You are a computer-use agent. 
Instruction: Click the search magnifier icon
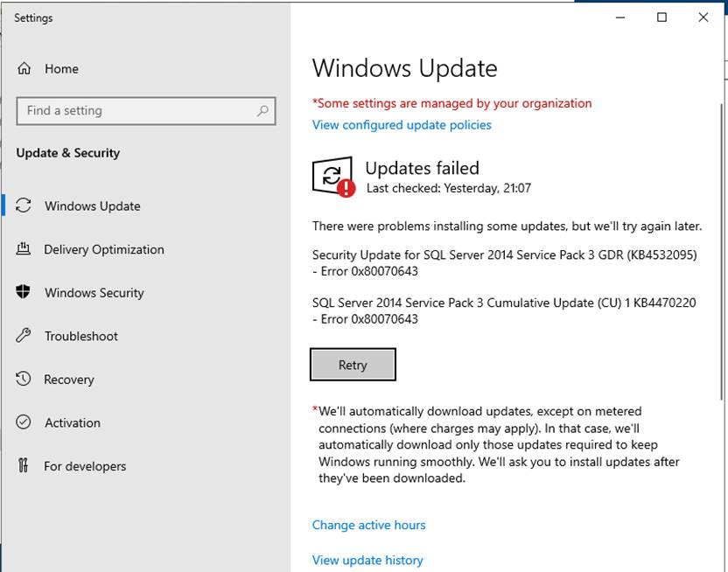pos(262,111)
